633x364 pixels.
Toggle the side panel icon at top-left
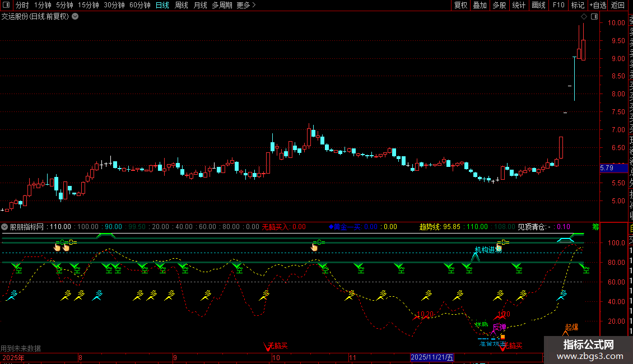tap(6, 5)
